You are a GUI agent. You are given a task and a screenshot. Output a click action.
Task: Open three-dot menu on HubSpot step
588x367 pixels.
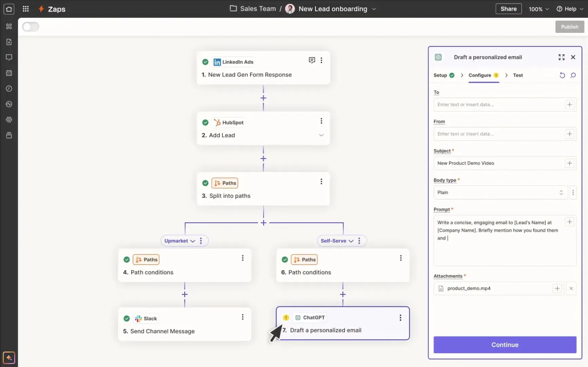point(321,121)
